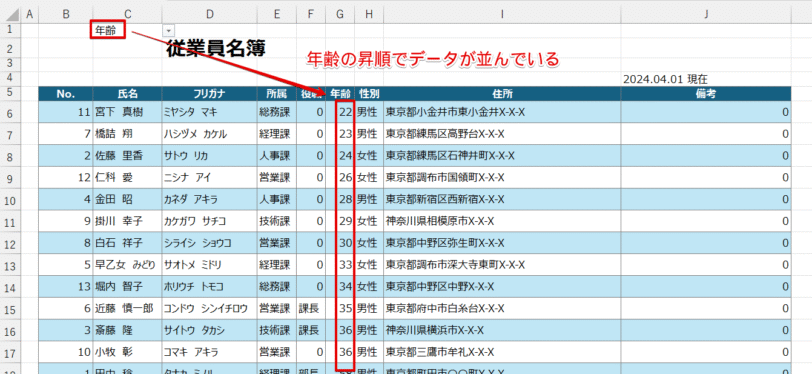The width and height of the screenshot is (812, 374).
Task: Click 課長 cell in 近藤 慎一郎 row
Action: [x=311, y=309]
